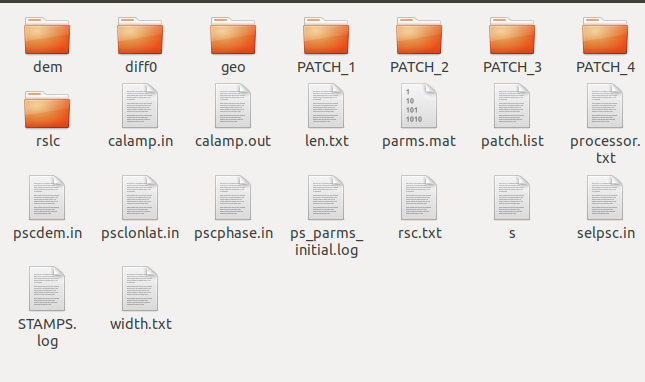Select the PATCH_4 folder icon

tap(605, 36)
